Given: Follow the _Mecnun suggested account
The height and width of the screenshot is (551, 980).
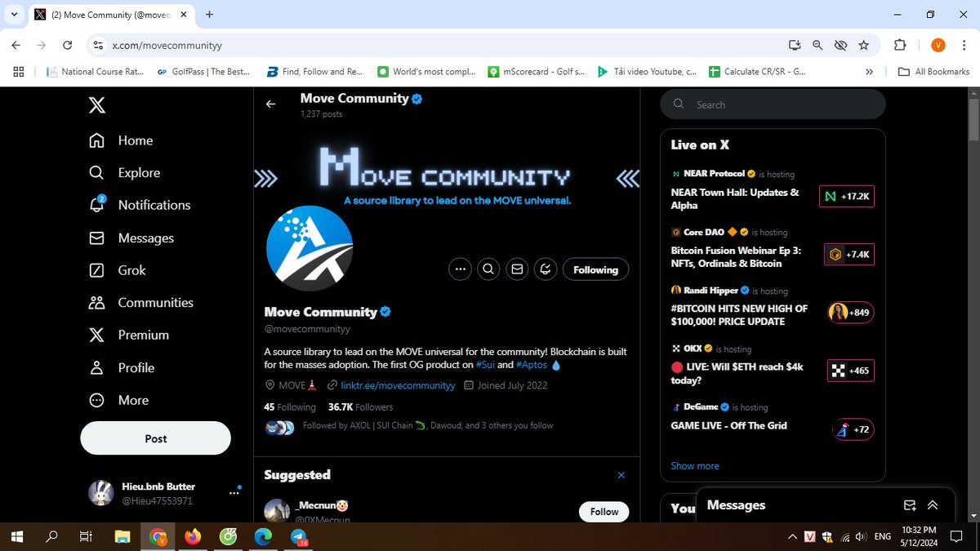Looking at the screenshot, I should point(604,512).
